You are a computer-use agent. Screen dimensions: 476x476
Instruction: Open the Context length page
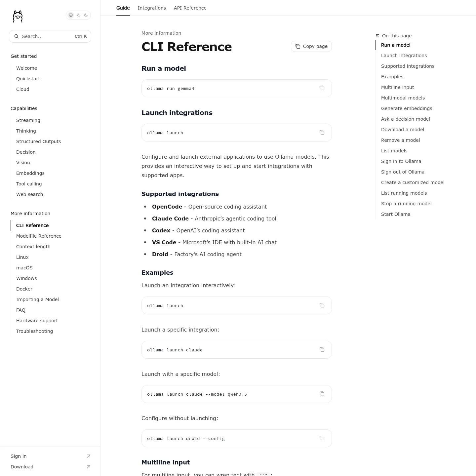pos(33,247)
